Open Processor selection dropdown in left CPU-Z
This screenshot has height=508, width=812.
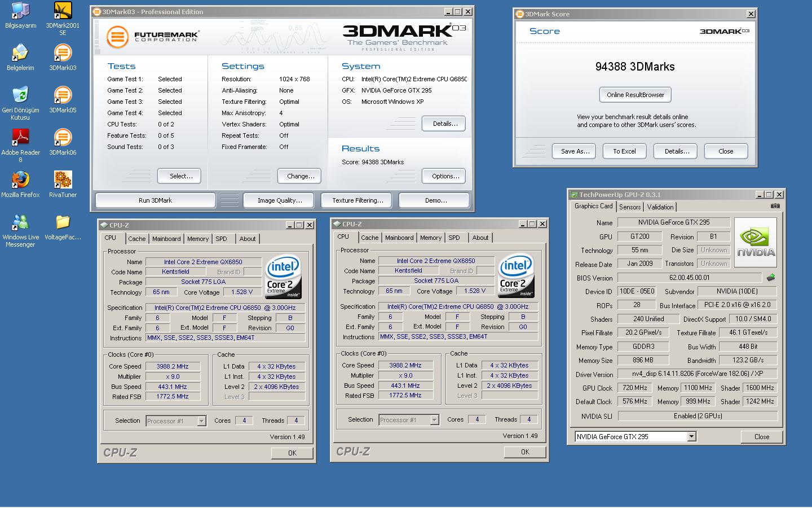click(x=201, y=421)
